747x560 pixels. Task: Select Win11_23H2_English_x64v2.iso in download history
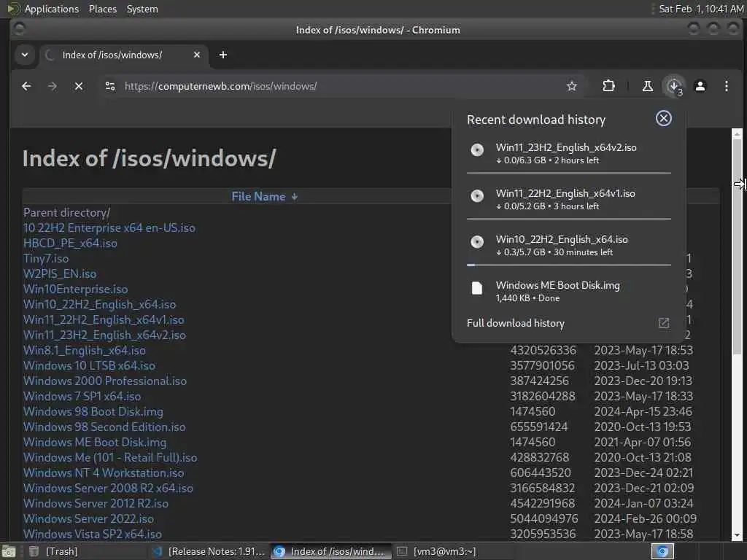pyautogui.click(x=569, y=153)
